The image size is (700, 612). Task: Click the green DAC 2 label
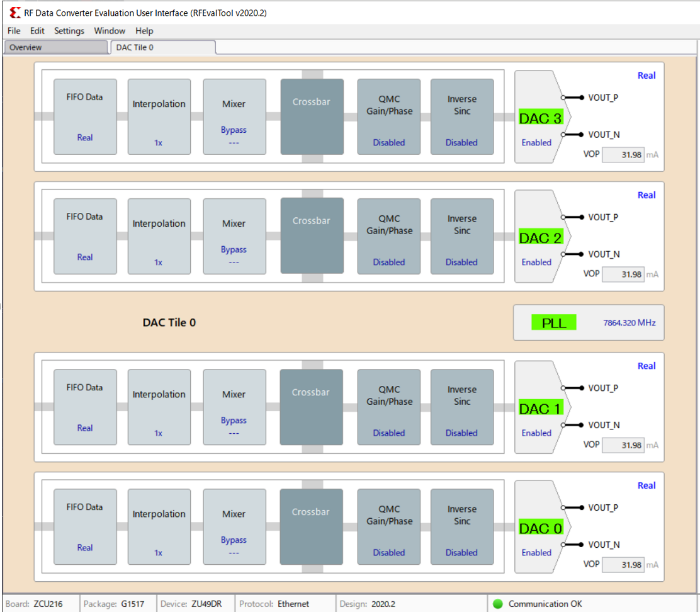click(x=541, y=238)
